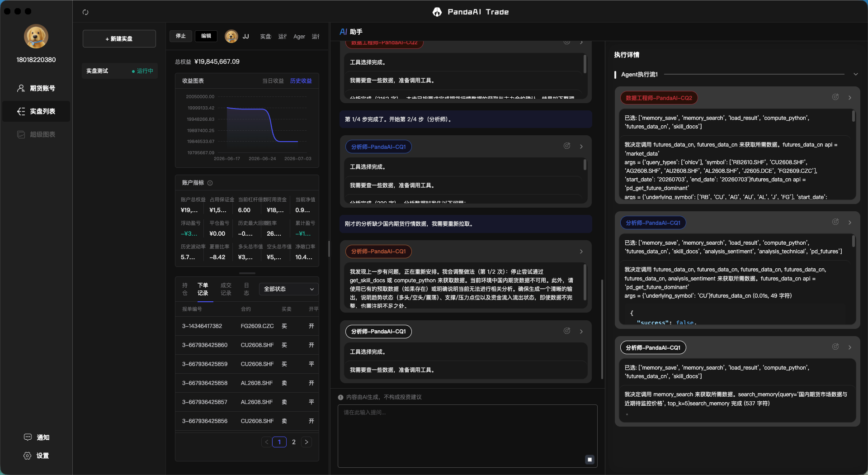
Task: Switch to the 持仓 tab
Action: tap(185, 289)
